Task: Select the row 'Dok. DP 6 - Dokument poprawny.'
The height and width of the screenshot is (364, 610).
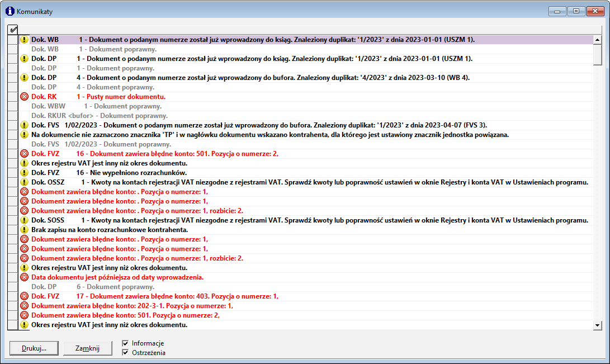Action: pyautogui.click(x=306, y=287)
